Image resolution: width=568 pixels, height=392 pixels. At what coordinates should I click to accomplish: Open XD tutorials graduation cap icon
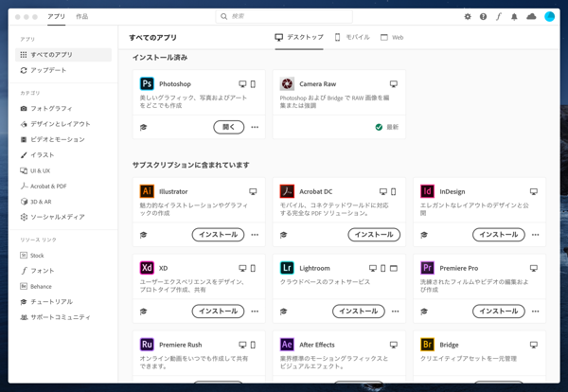[x=144, y=312]
